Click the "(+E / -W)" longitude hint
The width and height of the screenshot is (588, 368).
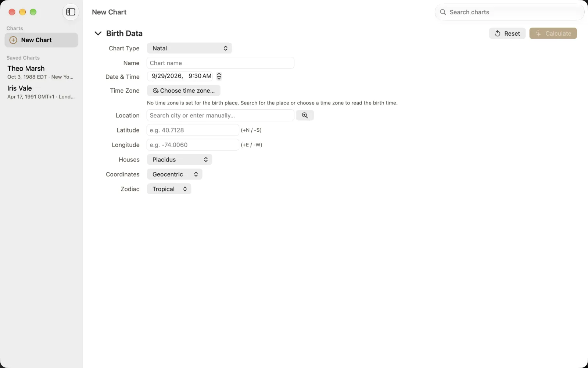251,145
